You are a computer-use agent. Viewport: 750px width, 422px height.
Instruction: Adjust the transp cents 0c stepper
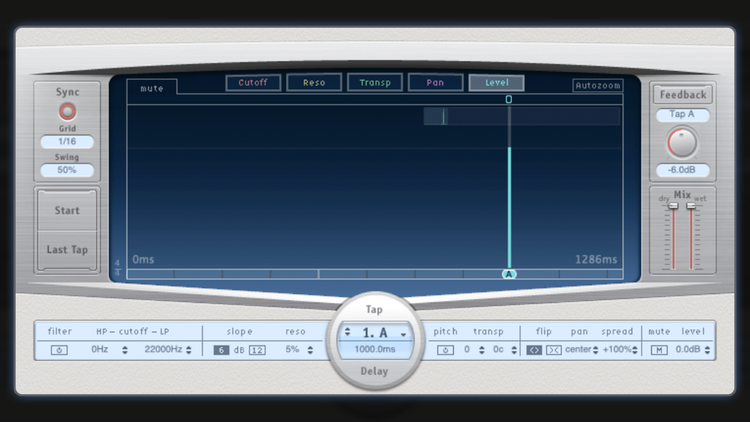pyautogui.click(x=514, y=350)
